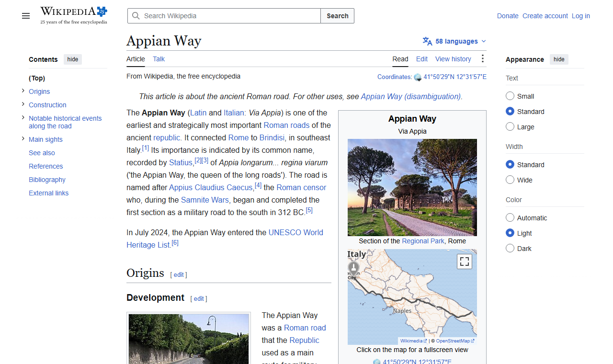Select Standard width option
Image resolution: width=613 pixels, height=364 pixels.
click(510, 164)
